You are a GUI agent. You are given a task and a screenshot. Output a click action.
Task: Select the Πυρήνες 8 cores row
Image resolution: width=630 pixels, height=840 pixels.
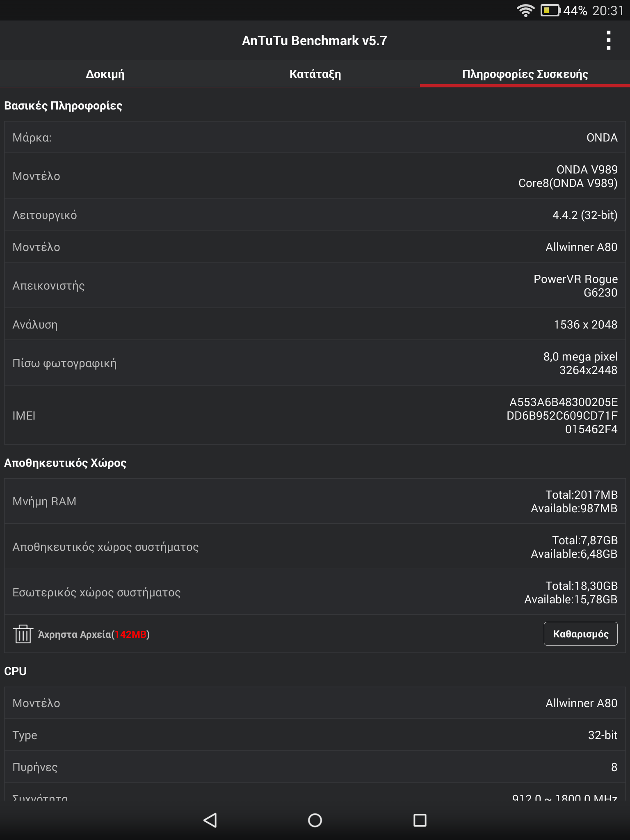315,767
